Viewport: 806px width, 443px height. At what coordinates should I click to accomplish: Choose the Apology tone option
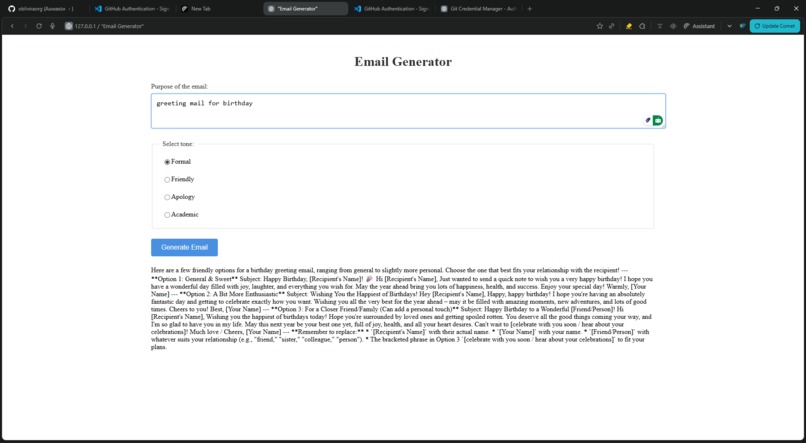click(167, 197)
